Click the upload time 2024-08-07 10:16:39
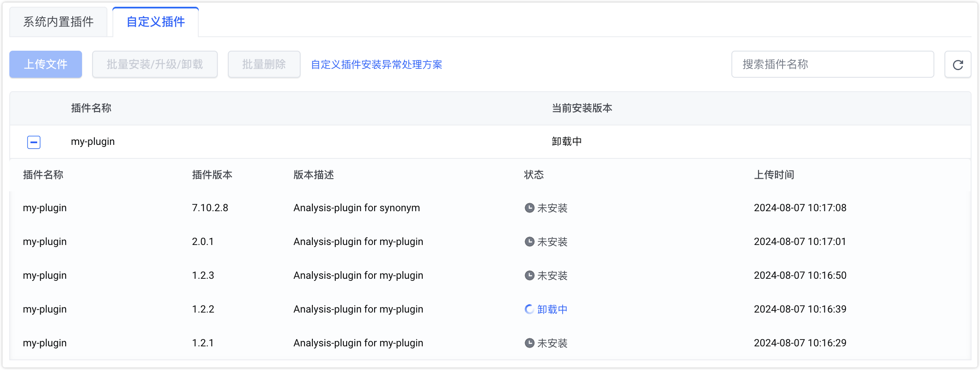 [x=800, y=309]
